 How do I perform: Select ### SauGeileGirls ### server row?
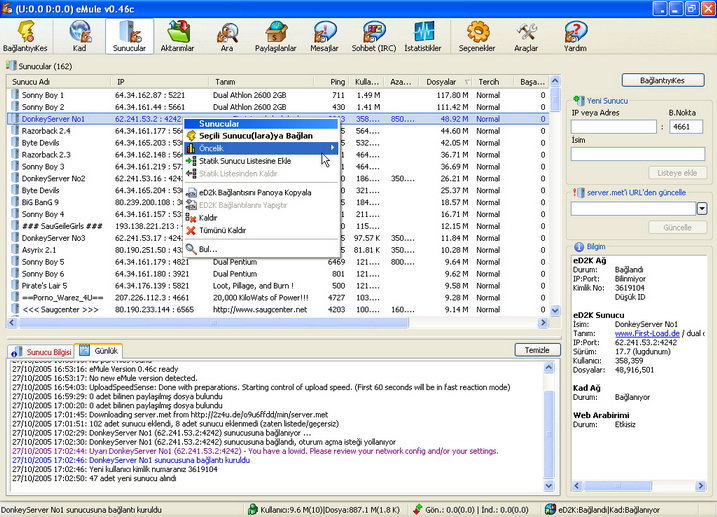pos(278,226)
